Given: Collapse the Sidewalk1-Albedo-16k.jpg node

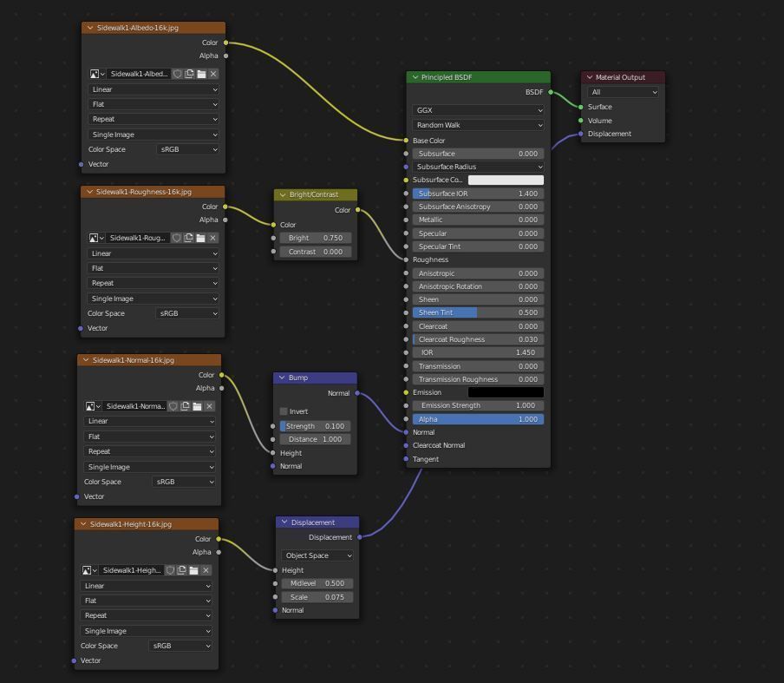Looking at the screenshot, I should 90,28.
